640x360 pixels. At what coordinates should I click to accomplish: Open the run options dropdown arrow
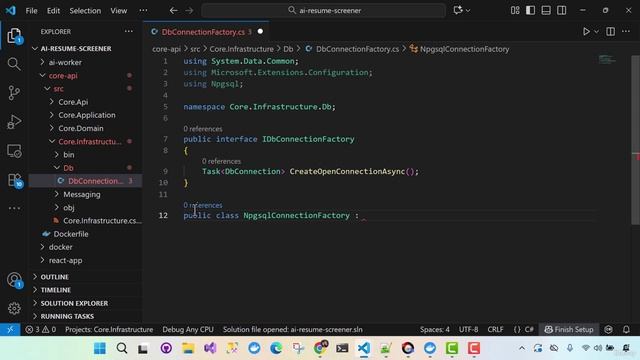596,31
